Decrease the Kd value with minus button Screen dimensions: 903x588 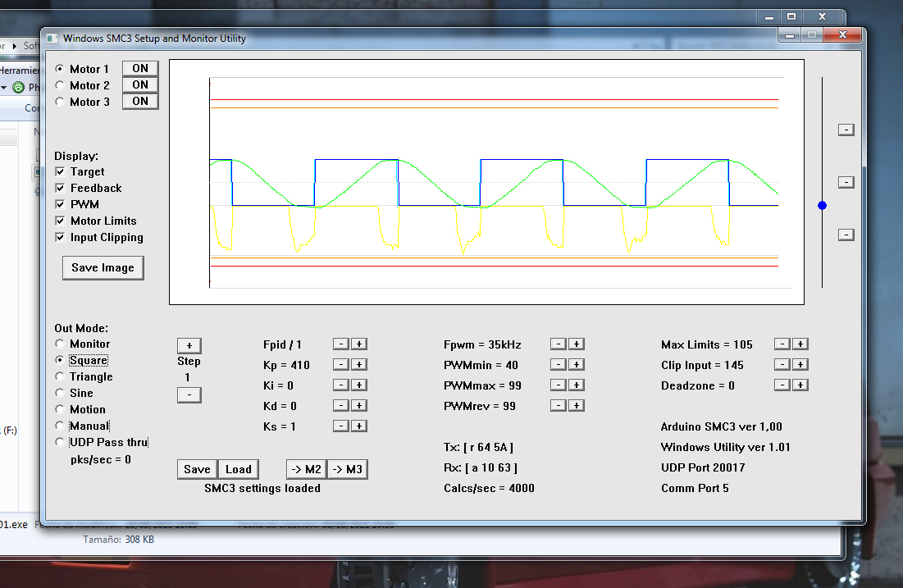pos(340,405)
